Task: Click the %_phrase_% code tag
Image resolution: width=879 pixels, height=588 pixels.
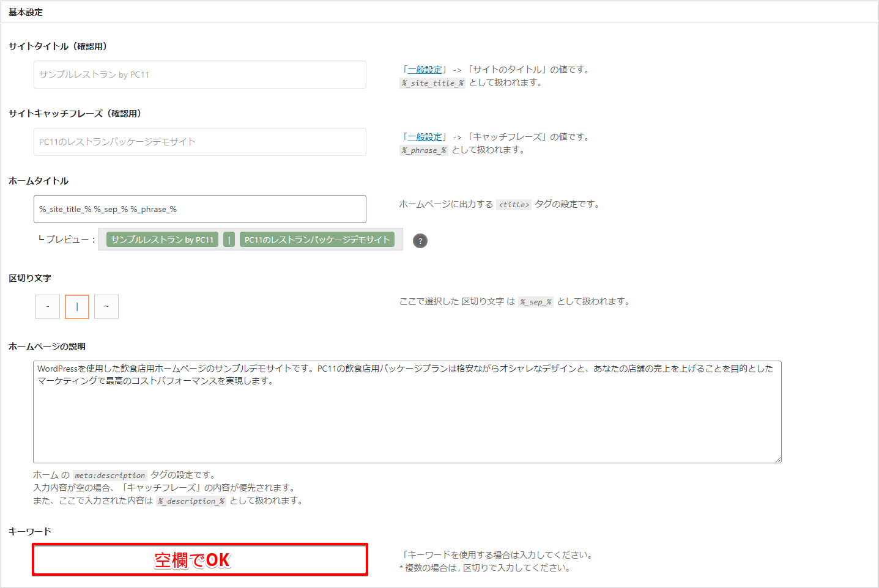Action: click(x=424, y=150)
